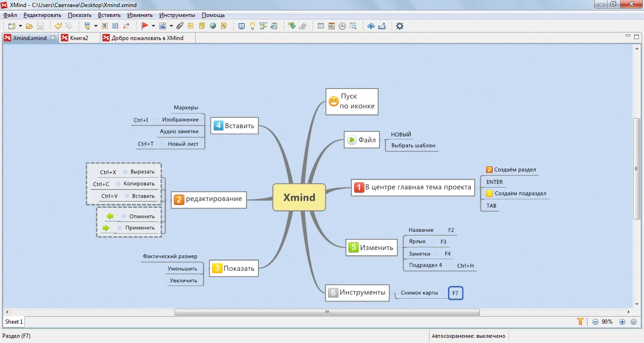The image size is (644, 343).
Task: Click the lightbulb brainstorming icon
Action: [252, 26]
